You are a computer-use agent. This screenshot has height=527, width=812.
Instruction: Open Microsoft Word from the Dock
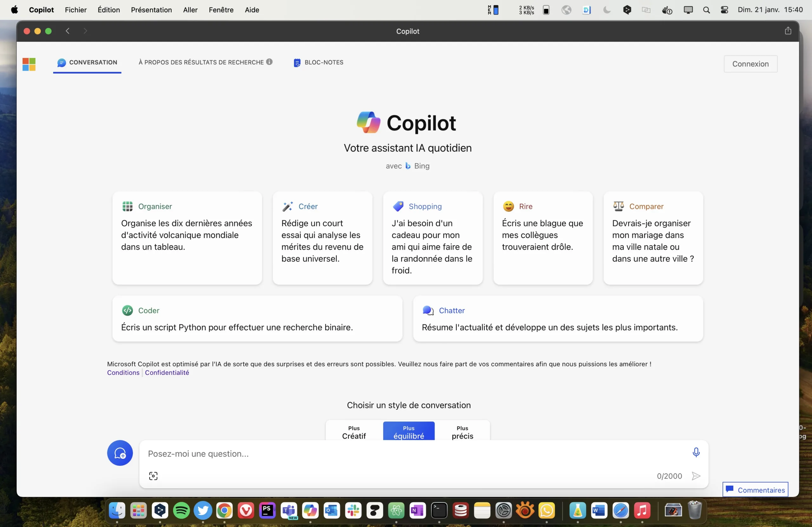pyautogui.click(x=599, y=510)
